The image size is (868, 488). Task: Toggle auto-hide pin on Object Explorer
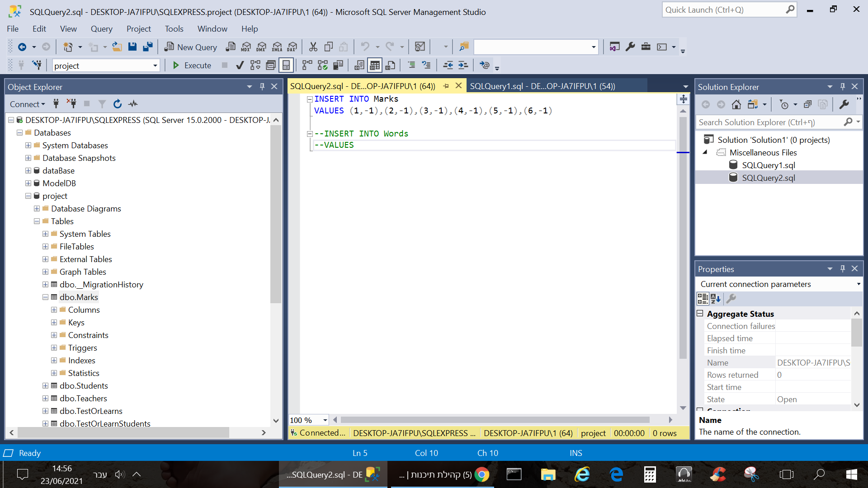click(262, 86)
